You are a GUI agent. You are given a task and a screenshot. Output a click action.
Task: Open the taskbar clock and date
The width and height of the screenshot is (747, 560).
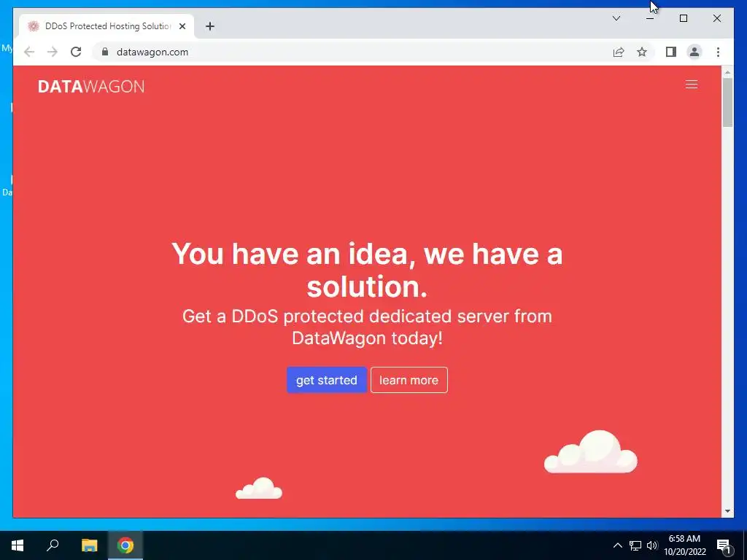pos(684,545)
